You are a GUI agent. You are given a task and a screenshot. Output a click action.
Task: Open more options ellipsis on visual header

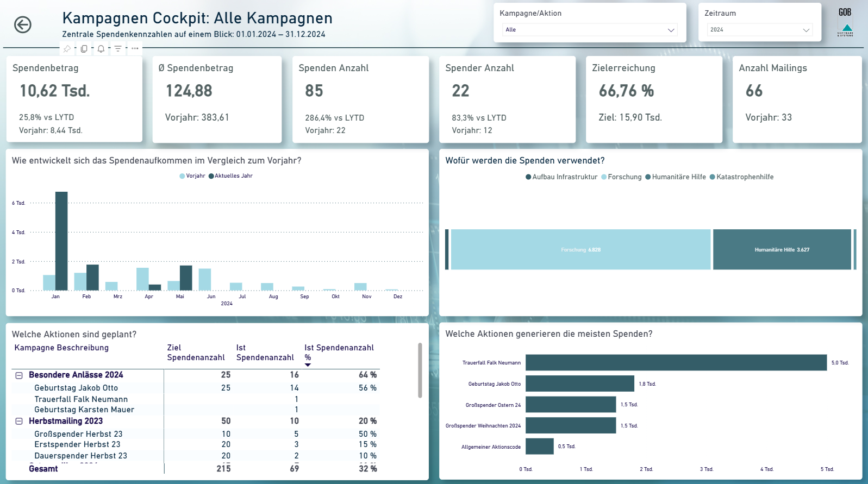[x=135, y=48]
